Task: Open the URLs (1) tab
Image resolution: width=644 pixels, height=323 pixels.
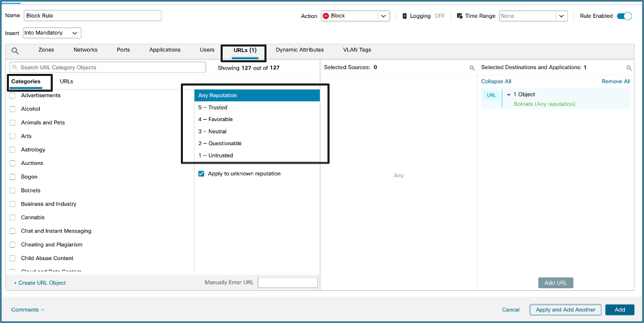Action: (245, 51)
